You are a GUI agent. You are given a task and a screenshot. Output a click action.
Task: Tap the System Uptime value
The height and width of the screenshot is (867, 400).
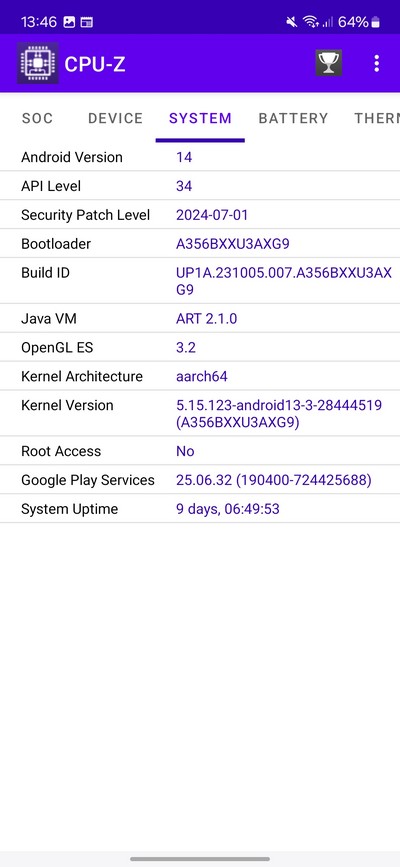[x=227, y=509]
